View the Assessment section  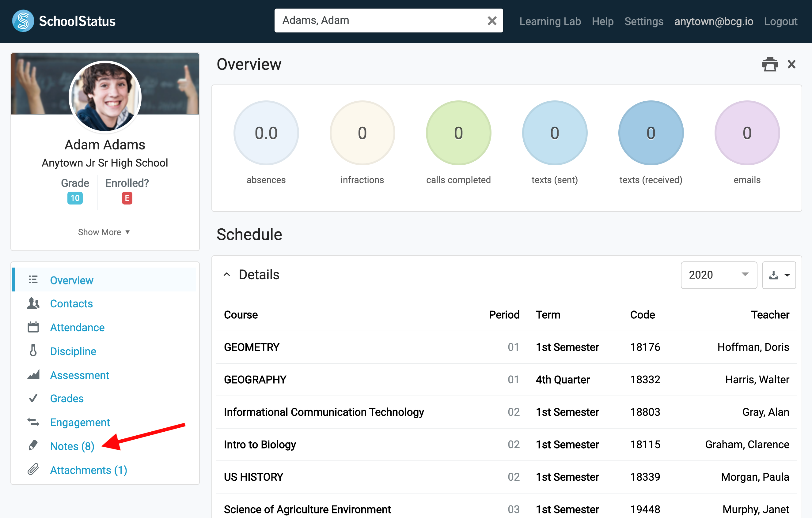(80, 375)
